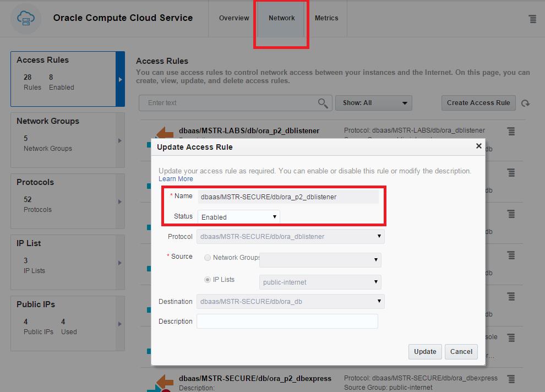The height and width of the screenshot is (392, 545).
Task: Switch to the Metrics tab
Action: [326, 18]
